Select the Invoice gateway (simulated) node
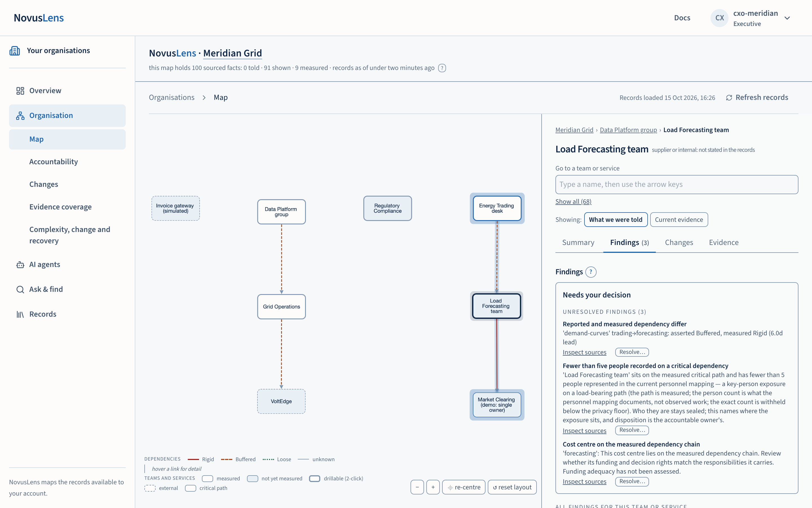The width and height of the screenshot is (812, 508). click(x=175, y=208)
